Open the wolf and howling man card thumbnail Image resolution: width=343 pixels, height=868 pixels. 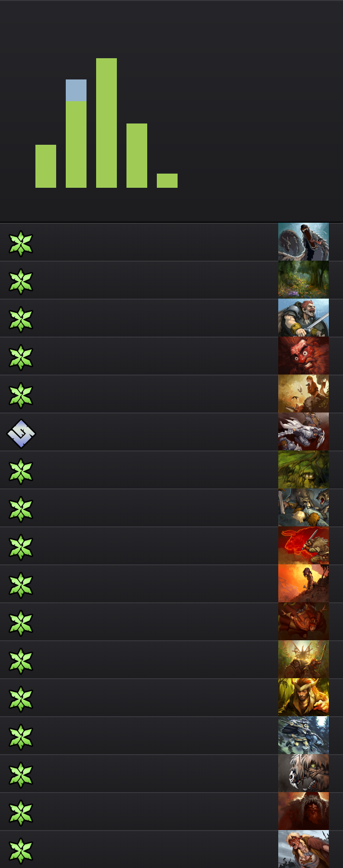pyautogui.click(x=304, y=242)
